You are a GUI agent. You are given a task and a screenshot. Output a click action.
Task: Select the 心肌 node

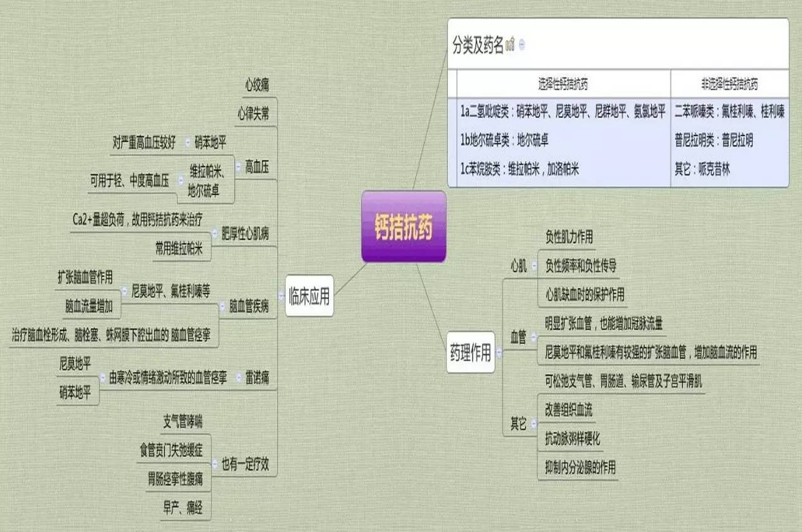pyautogui.click(x=518, y=266)
